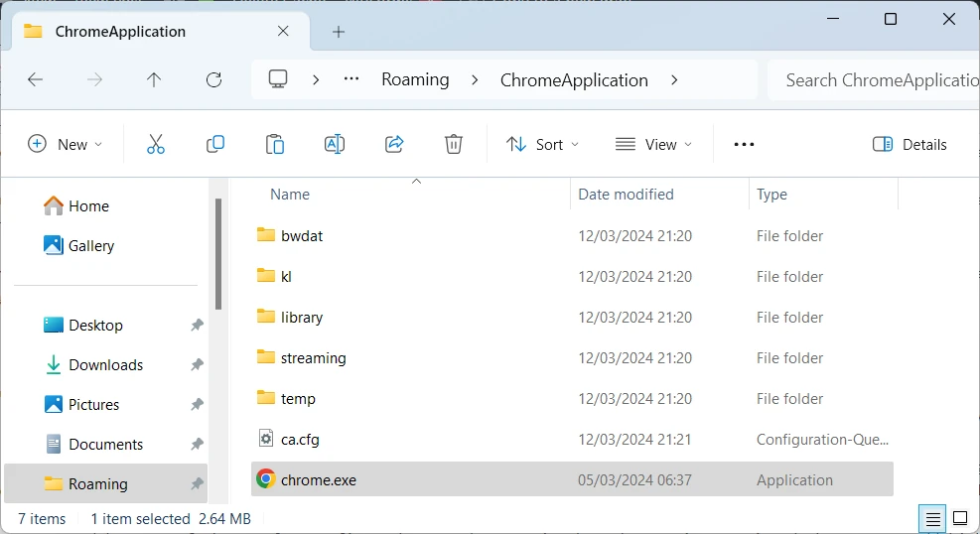Open the New item menu
980x534 pixels.
(x=65, y=144)
